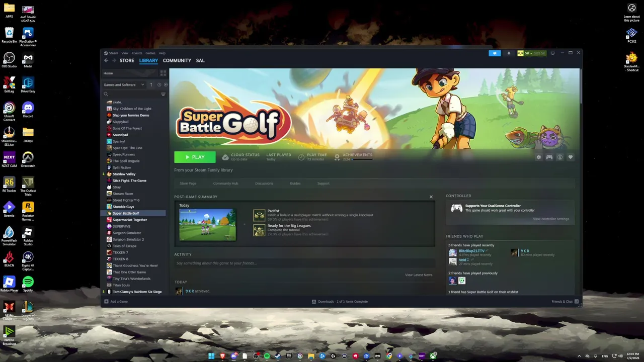Open View controller settings link

click(551, 219)
